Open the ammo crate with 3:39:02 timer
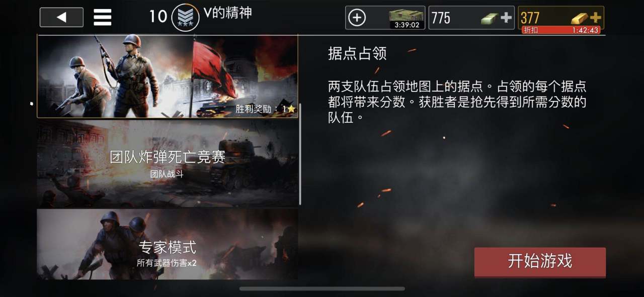Viewport: 644px width, 297px height. (407, 19)
